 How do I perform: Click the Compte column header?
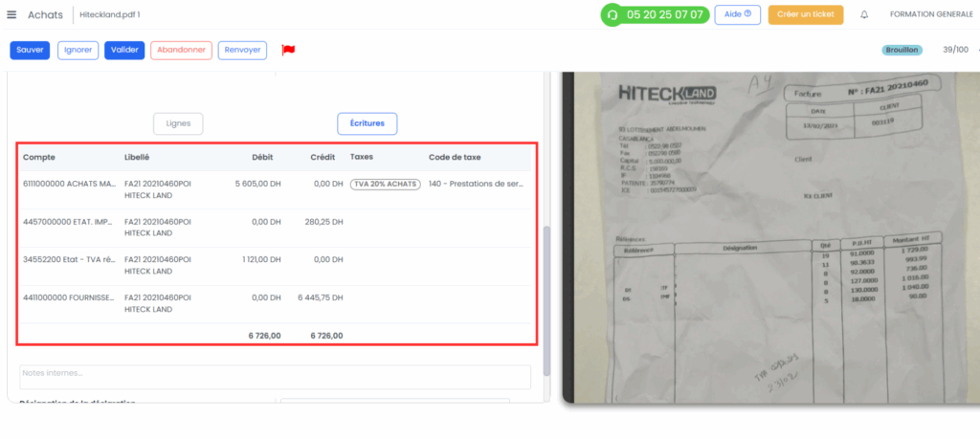[x=39, y=158]
